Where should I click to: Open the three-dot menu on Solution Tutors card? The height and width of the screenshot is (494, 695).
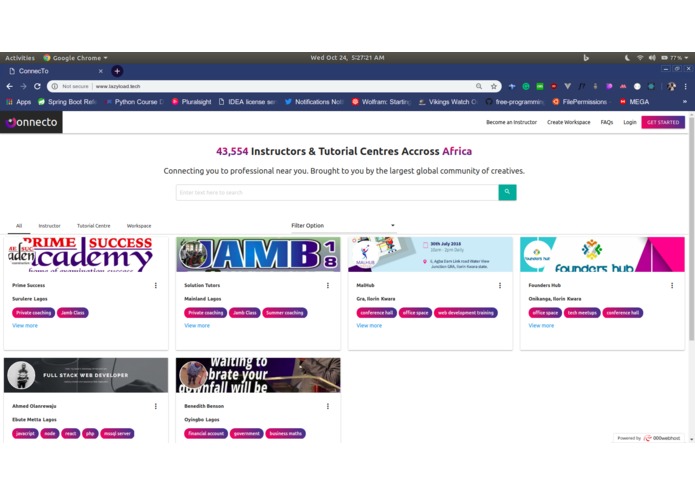pos(328,285)
